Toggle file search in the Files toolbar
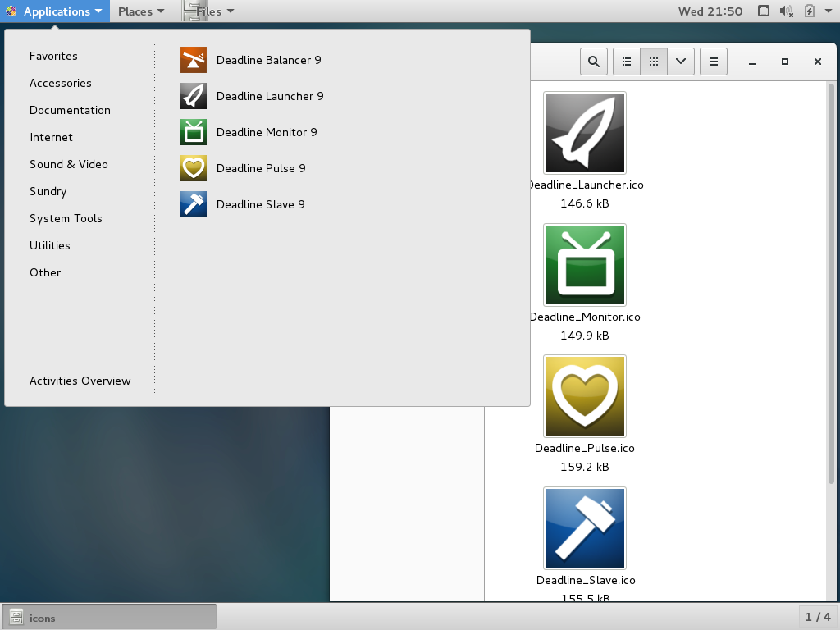Screen dimensions: 840x630 (593, 61)
